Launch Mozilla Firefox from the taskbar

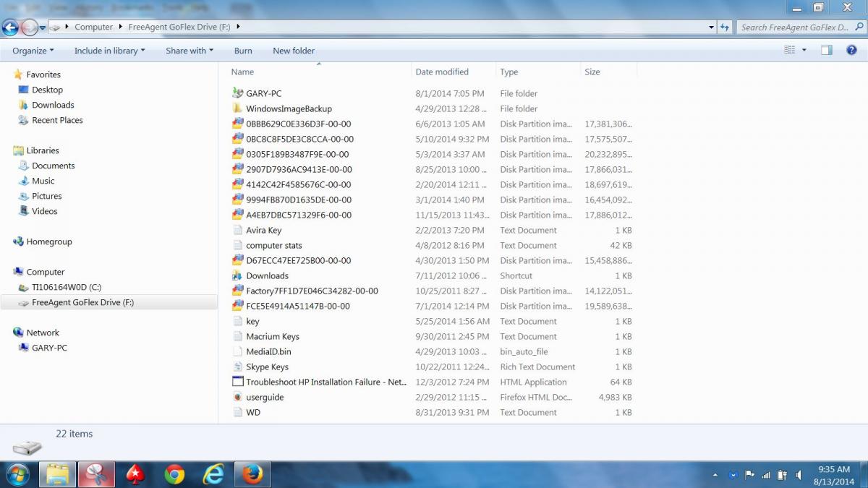pyautogui.click(x=252, y=474)
